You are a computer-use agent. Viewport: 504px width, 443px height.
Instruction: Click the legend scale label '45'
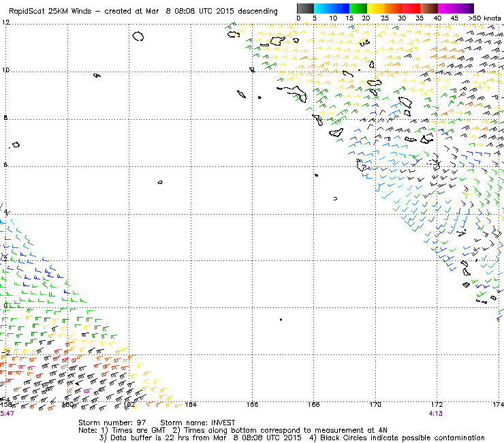coord(454,18)
